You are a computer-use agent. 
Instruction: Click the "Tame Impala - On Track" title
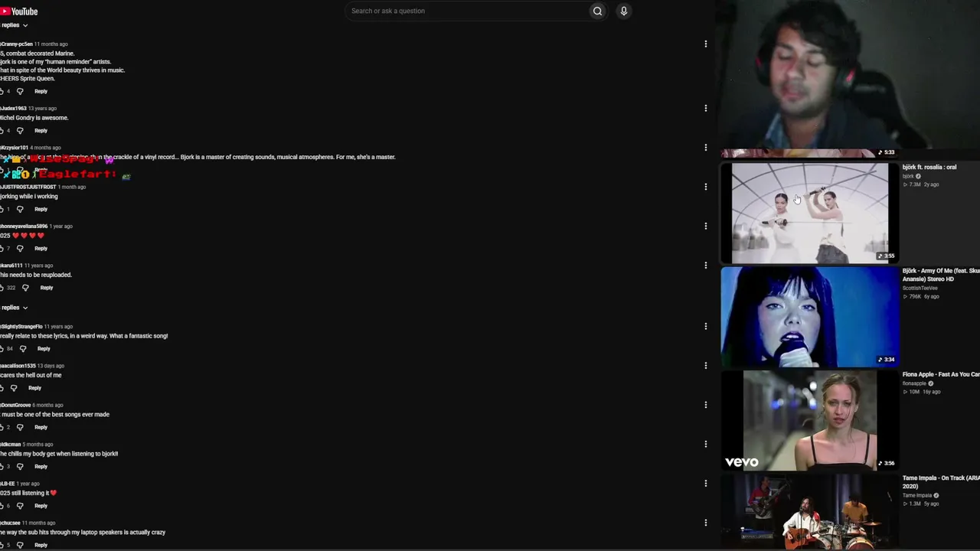[x=941, y=482]
